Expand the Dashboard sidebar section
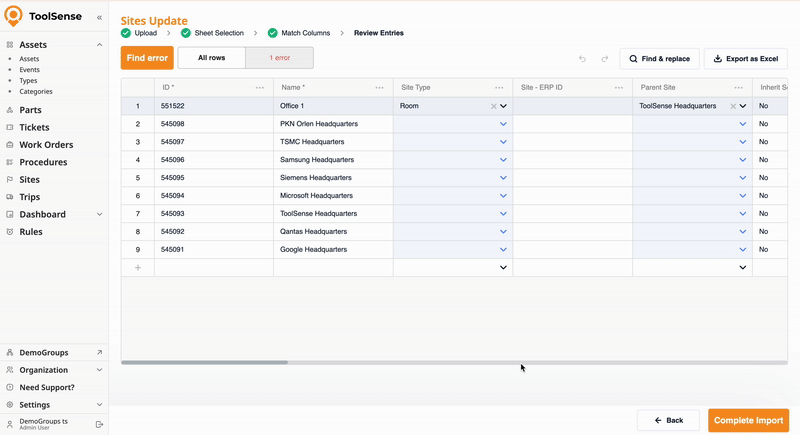800x435 pixels. [99, 214]
